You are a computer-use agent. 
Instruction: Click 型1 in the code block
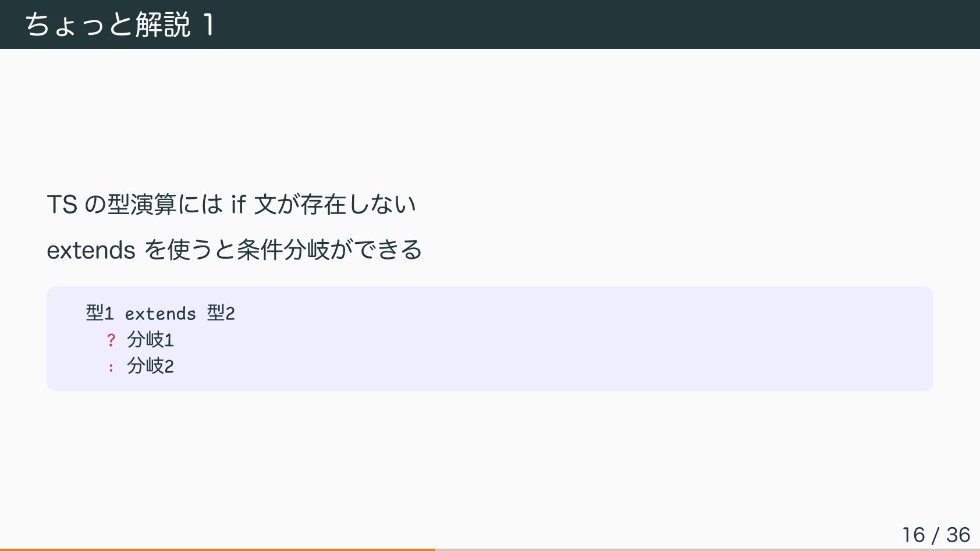(100, 313)
